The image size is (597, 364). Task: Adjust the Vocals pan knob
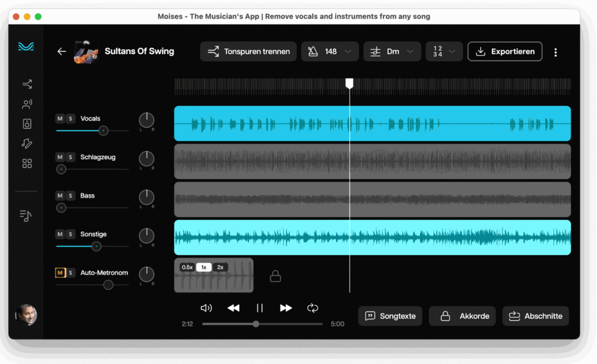pos(146,120)
